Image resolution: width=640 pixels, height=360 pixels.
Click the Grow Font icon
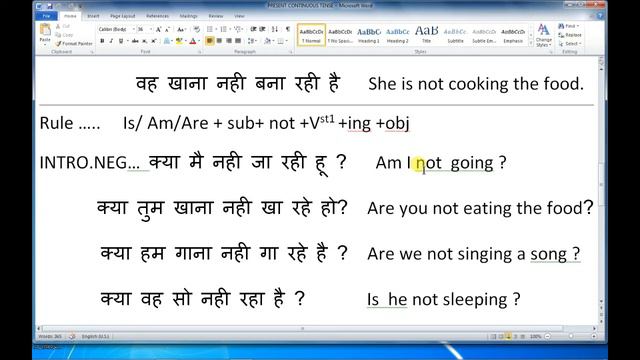158,29
